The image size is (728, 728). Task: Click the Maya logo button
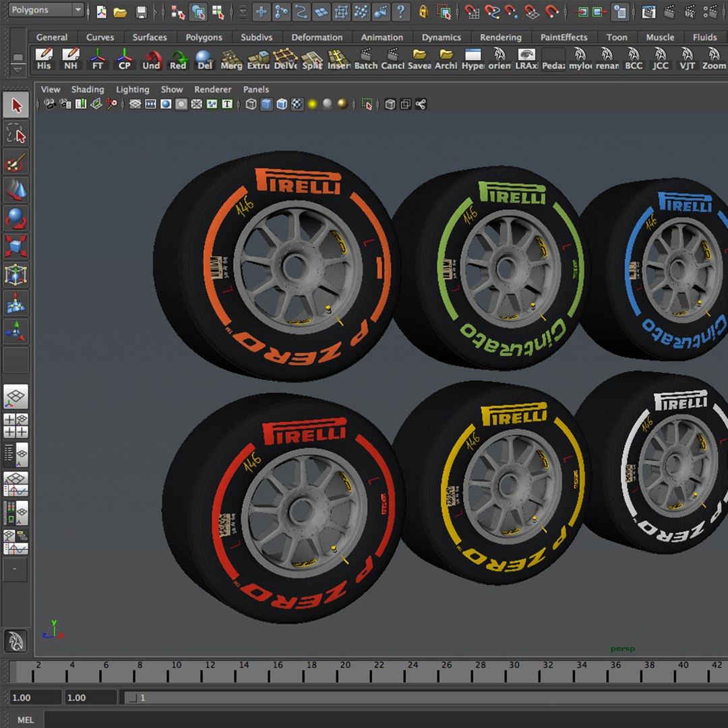click(x=16, y=642)
